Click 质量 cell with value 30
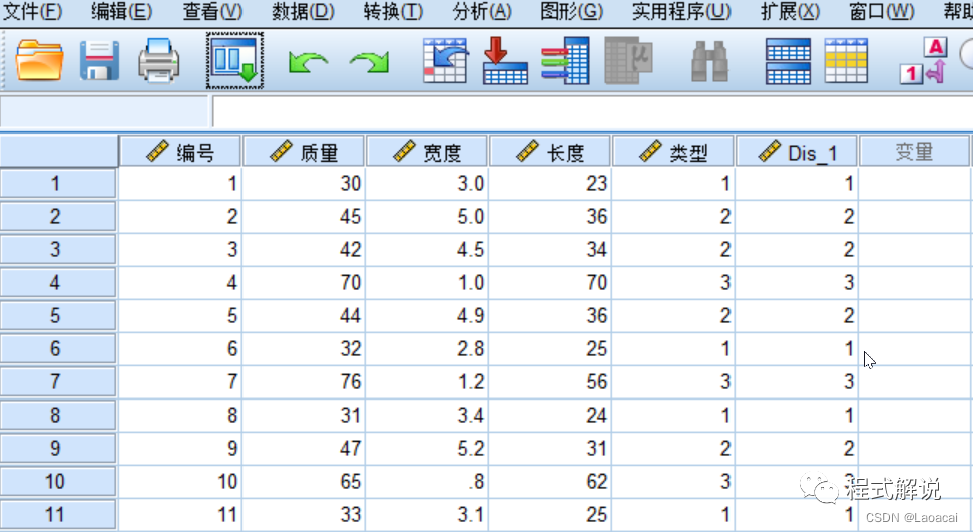This screenshot has width=973, height=532. pos(303,184)
